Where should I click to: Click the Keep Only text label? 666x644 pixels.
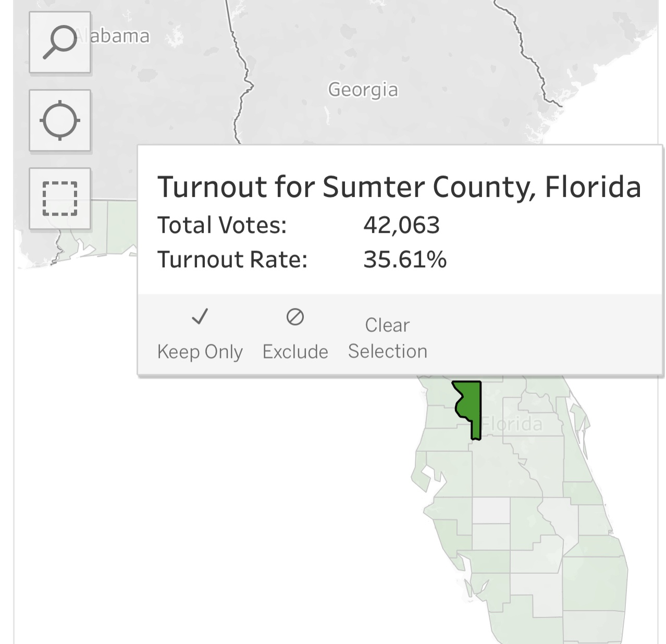[200, 352]
